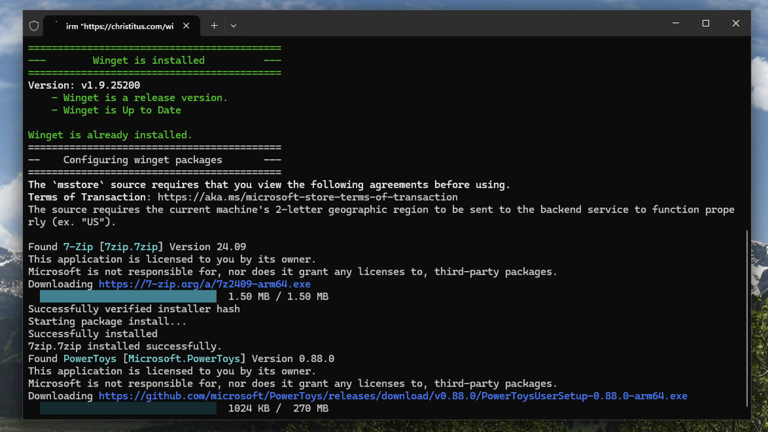768x432 pixels.
Task: Click the terminal vertical scrollbar
Action: [x=746, y=220]
